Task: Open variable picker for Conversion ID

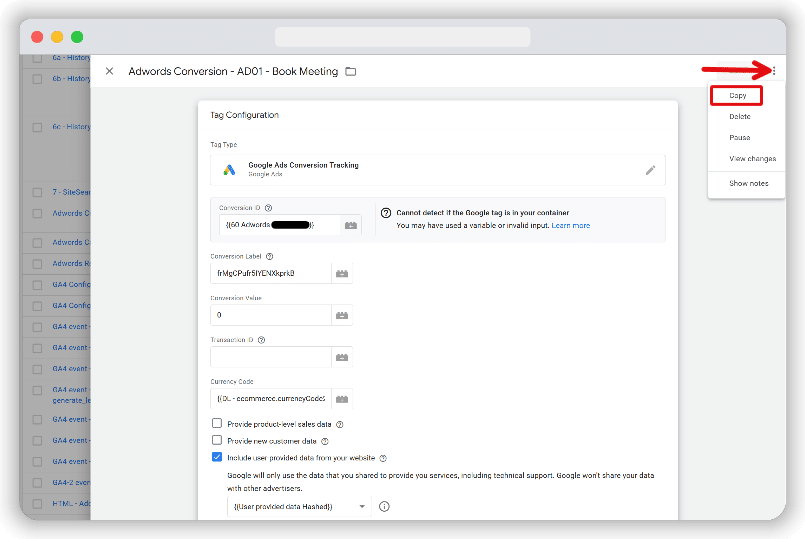Action: (x=351, y=225)
